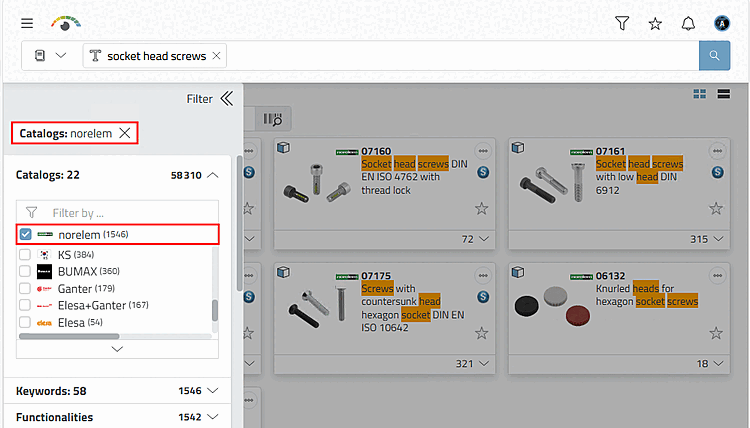Open options menu for 07160 card
Viewport: 750px width, 428px height.
click(x=483, y=151)
